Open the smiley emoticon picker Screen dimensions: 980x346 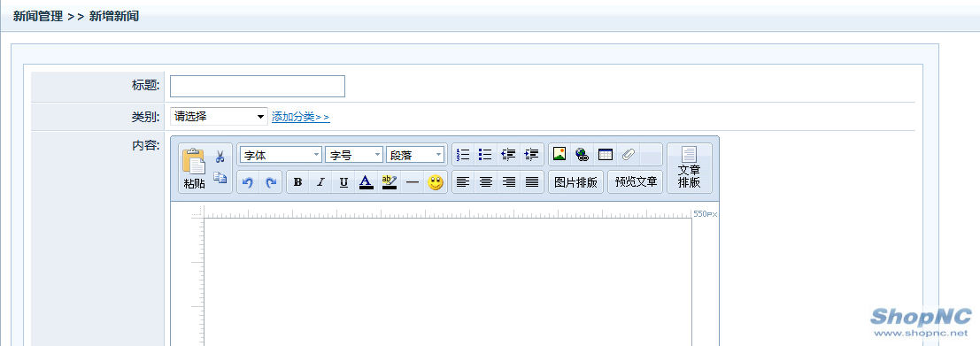(x=435, y=182)
